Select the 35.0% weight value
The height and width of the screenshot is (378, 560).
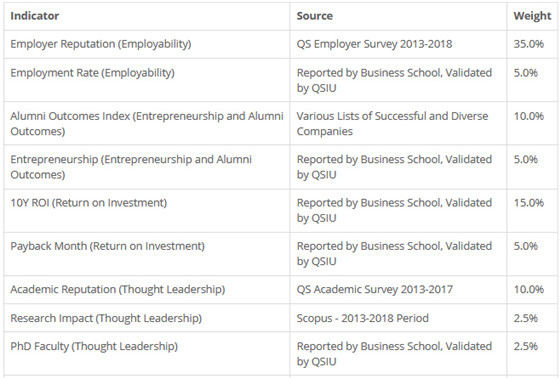[529, 44]
